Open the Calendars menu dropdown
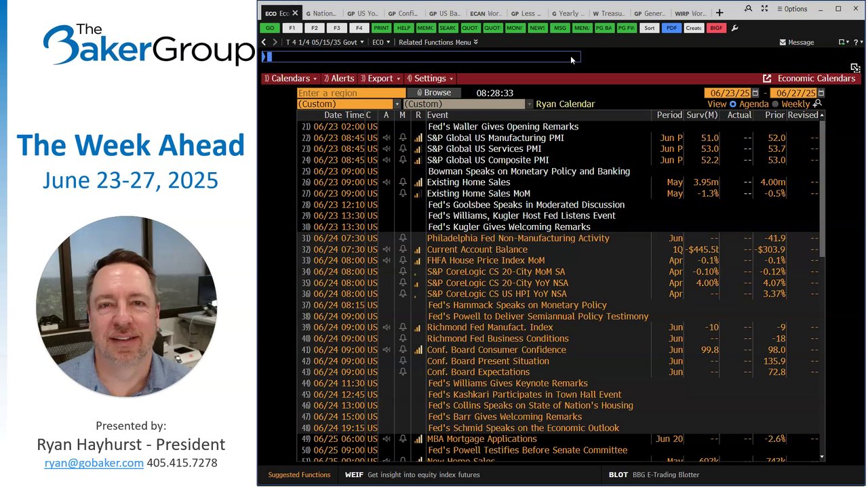 pos(291,79)
